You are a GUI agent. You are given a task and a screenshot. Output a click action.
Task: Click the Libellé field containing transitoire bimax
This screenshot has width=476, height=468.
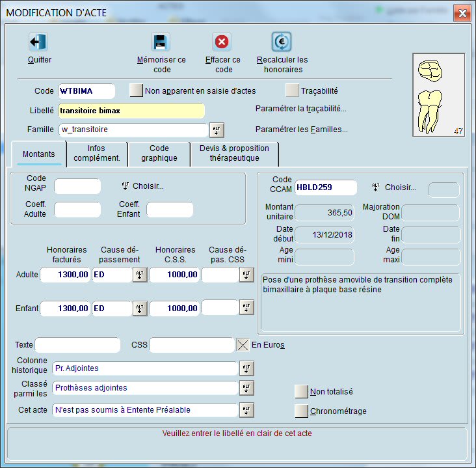pos(131,111)
